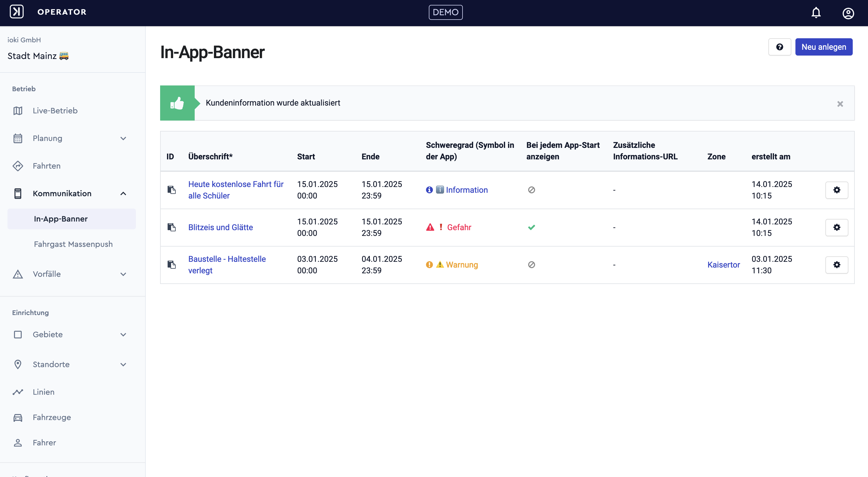
Task: Click the Gefahr severity label
Action: [x=459, y=227]
